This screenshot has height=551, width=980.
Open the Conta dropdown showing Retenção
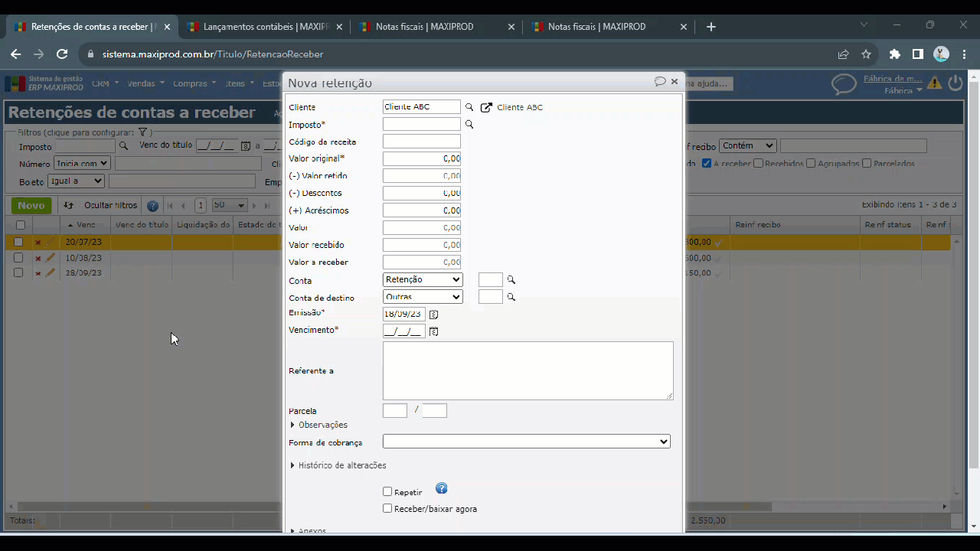[423, 280]
